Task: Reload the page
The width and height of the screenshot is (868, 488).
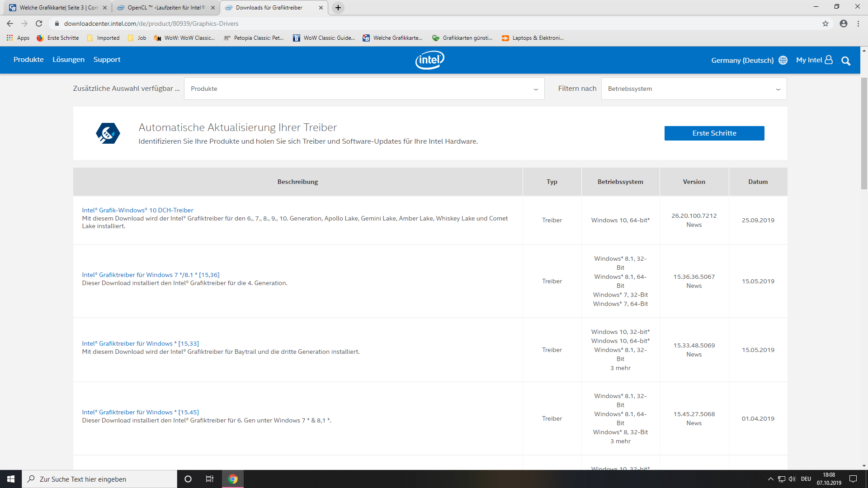Action: point(39,23)
